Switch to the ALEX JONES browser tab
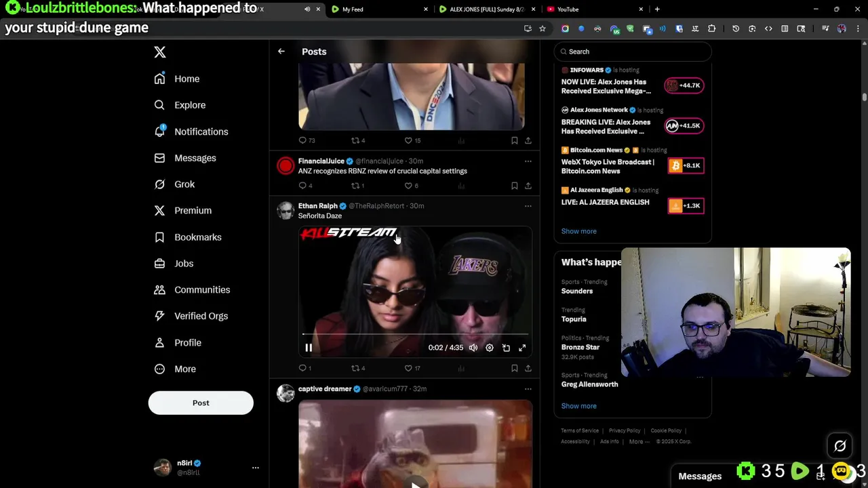The width and height of the screenshot is (868, 488). pyautogui.click(x=486, y=9)
